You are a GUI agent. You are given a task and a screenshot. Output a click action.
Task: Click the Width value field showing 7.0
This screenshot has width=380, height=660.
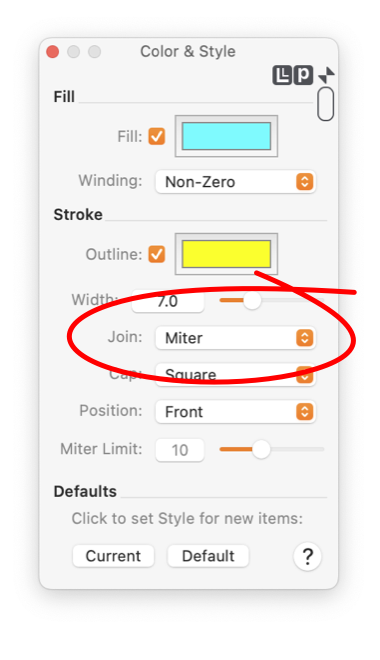pyautogui.click(x=168, y=301)
